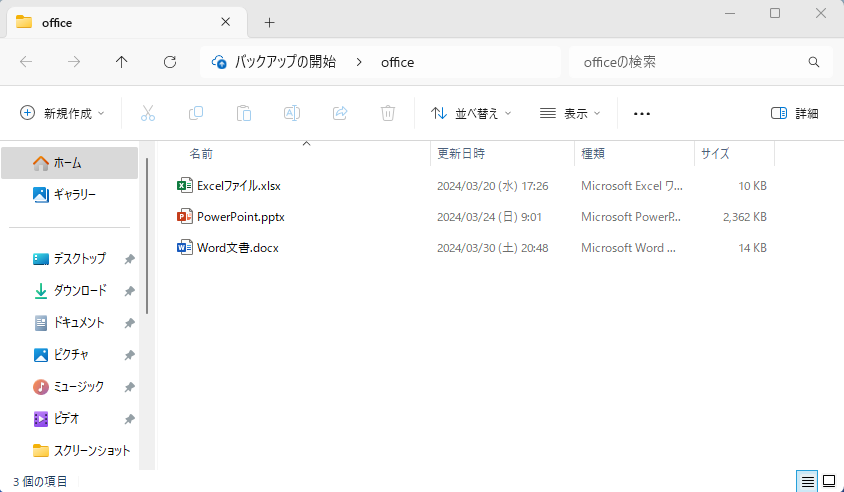Unpin ミュージック via its pin icon
The image size is (844, 492).
pos(129,387)
